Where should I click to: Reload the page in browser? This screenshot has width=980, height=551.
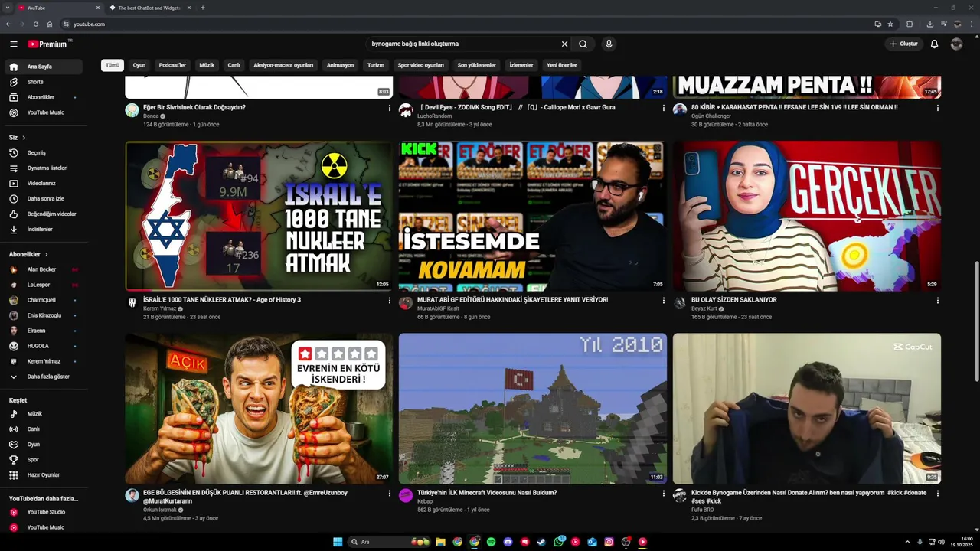click(35, 24)
